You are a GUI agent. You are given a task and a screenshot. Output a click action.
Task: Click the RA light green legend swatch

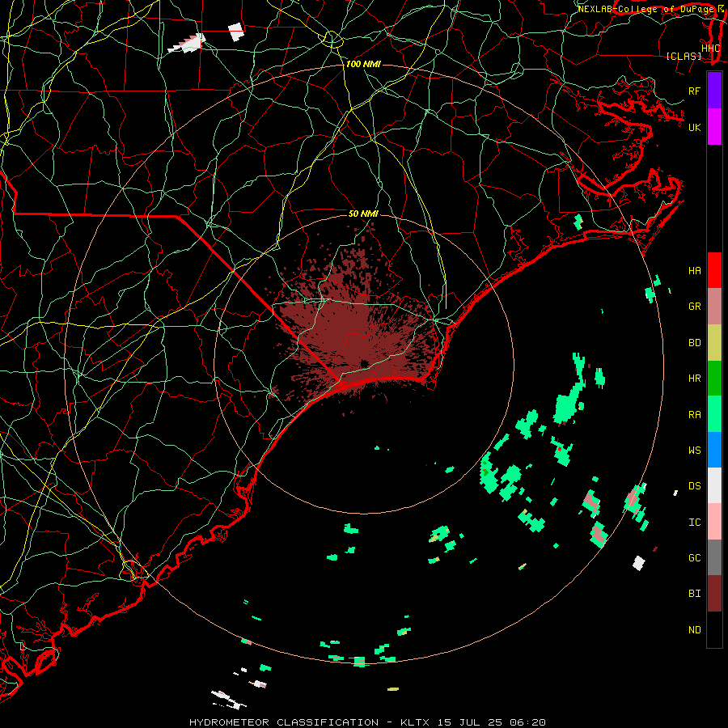(714, 414)
